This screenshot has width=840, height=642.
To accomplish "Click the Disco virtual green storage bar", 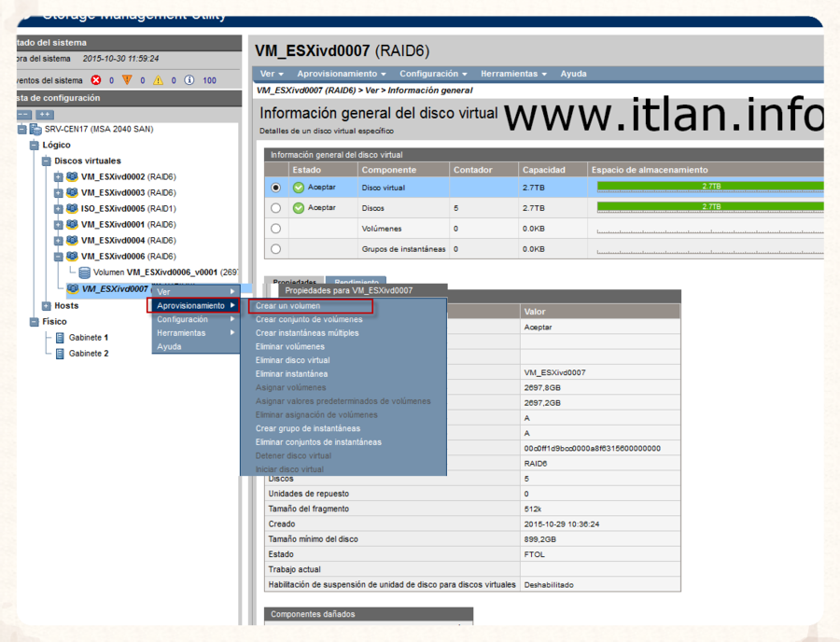I will [x=709, y=187].
